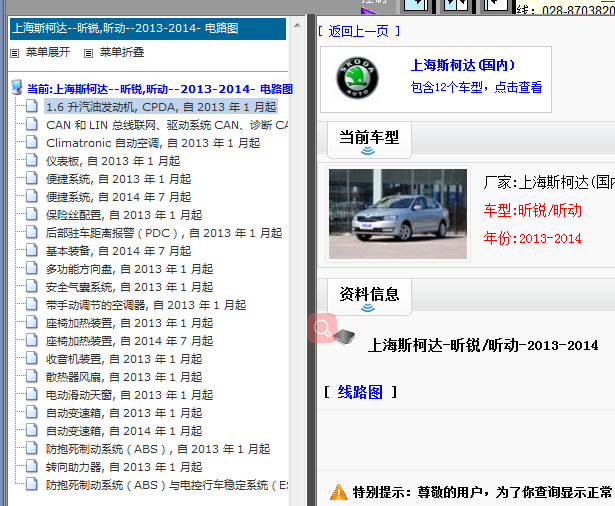Switch to the 资料信息 tab
Viewport: 615px width, 506px height.
369,297
